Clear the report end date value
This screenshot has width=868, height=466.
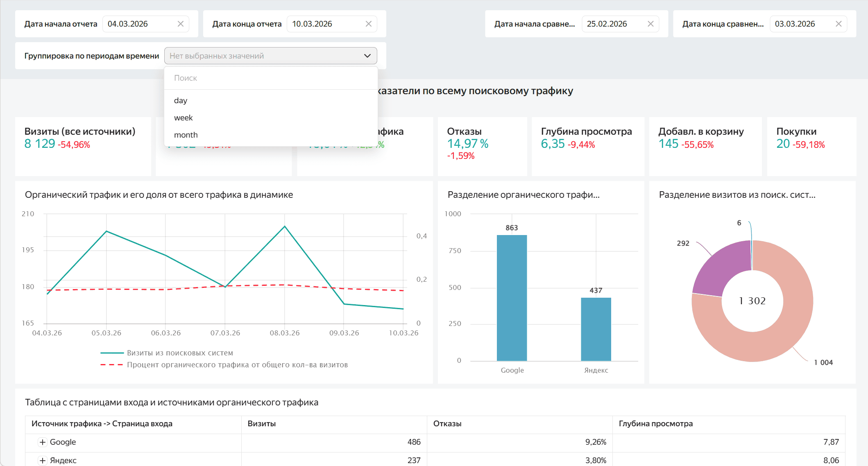[368, 24]
